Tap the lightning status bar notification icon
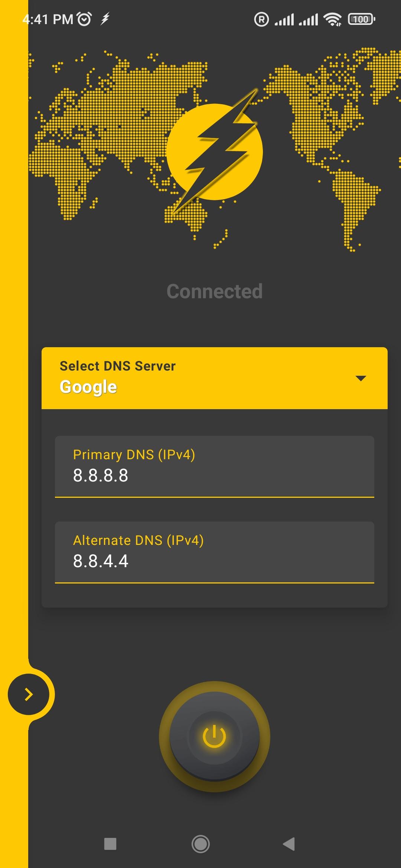This screenshot has height=868, width=401. 105,19
